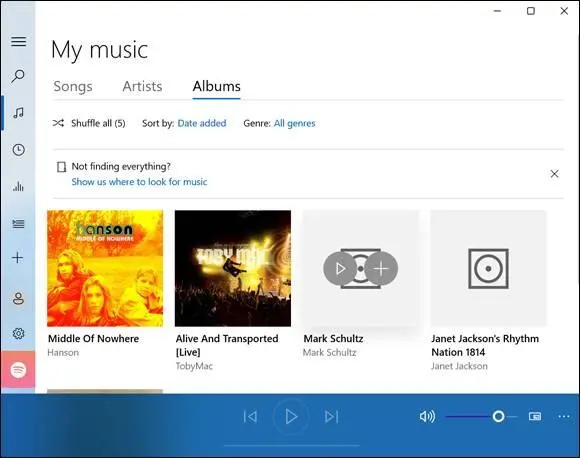The image size is (580, 458).
Task: Click the Spotify icon in sidebar
Action: point(18,369)
